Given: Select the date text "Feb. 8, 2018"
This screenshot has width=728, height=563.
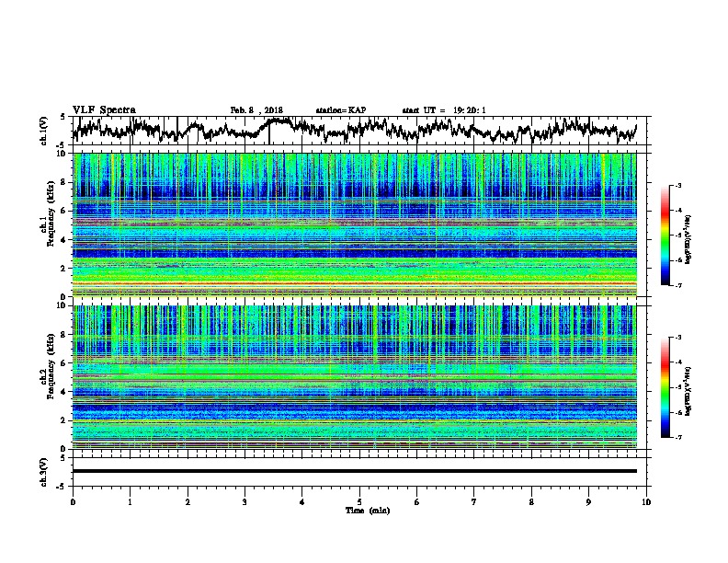Looking at the screenshot, I should [x=256, y=110].
